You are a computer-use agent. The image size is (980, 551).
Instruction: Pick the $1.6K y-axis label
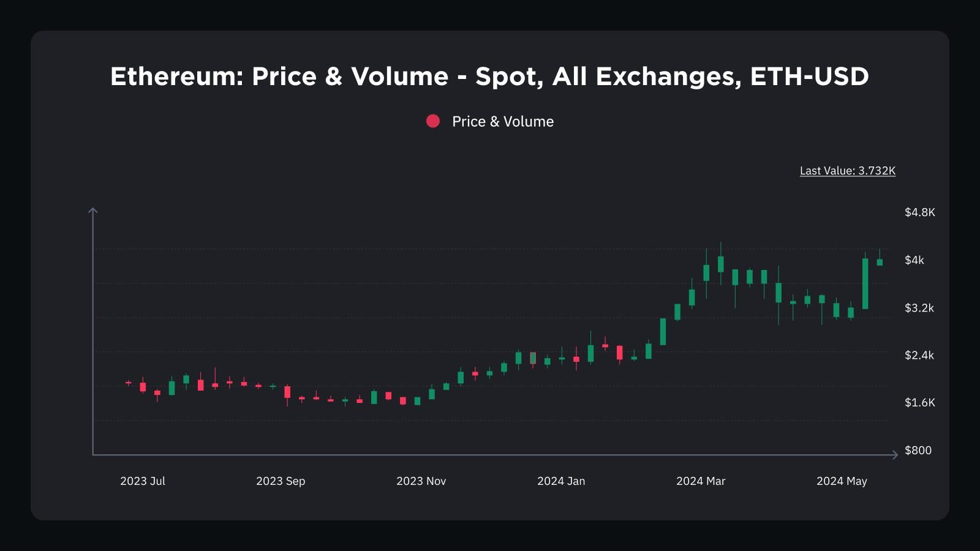pyautogui.click(x=919, y=403)
